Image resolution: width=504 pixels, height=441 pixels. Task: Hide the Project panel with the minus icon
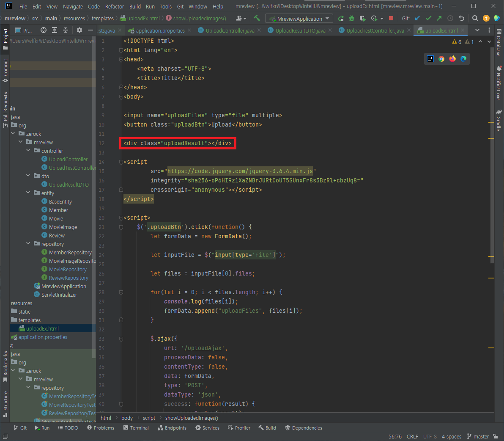pyautogui.click(x=90, y=30)
